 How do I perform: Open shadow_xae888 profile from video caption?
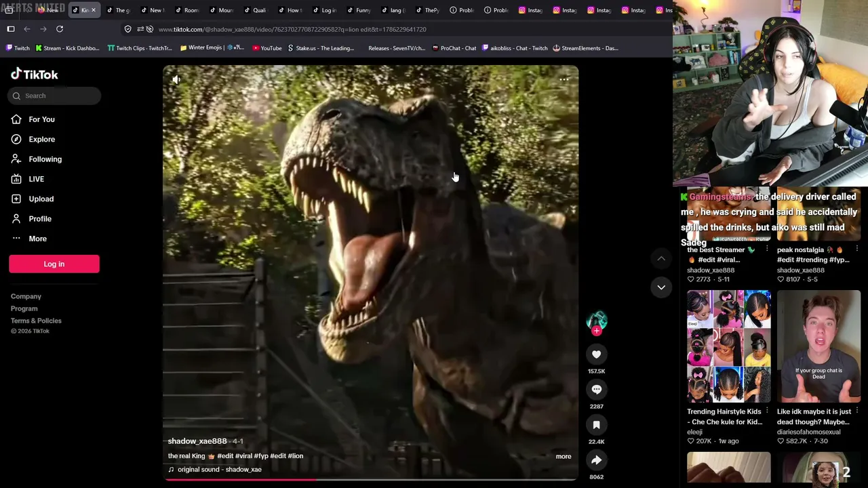[x=197, y=441]
